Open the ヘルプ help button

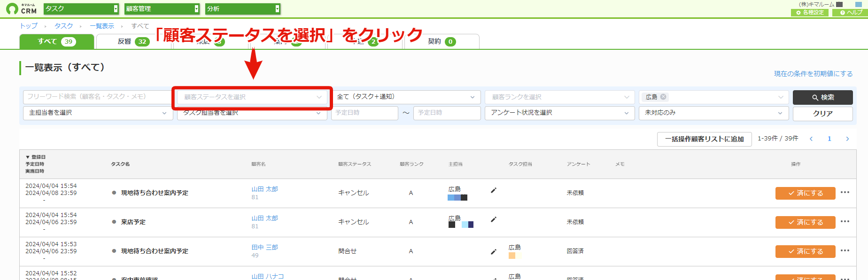(x=850, y=13)
